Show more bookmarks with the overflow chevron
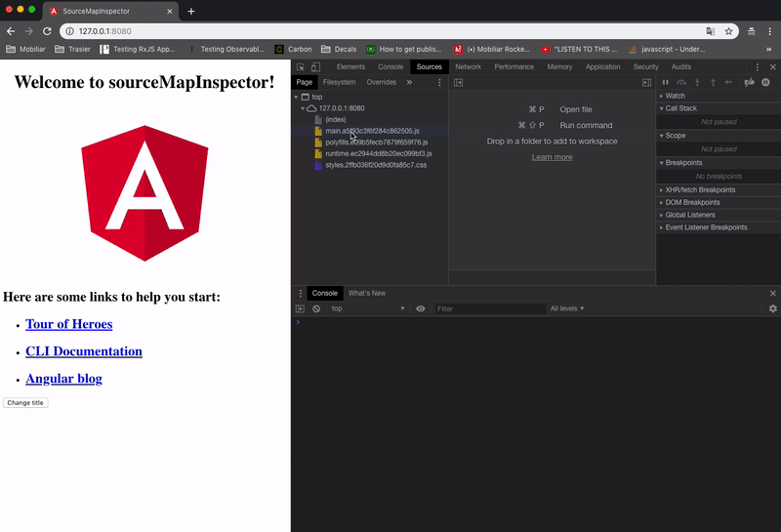781x532 pixels. [x=768, y=50]
